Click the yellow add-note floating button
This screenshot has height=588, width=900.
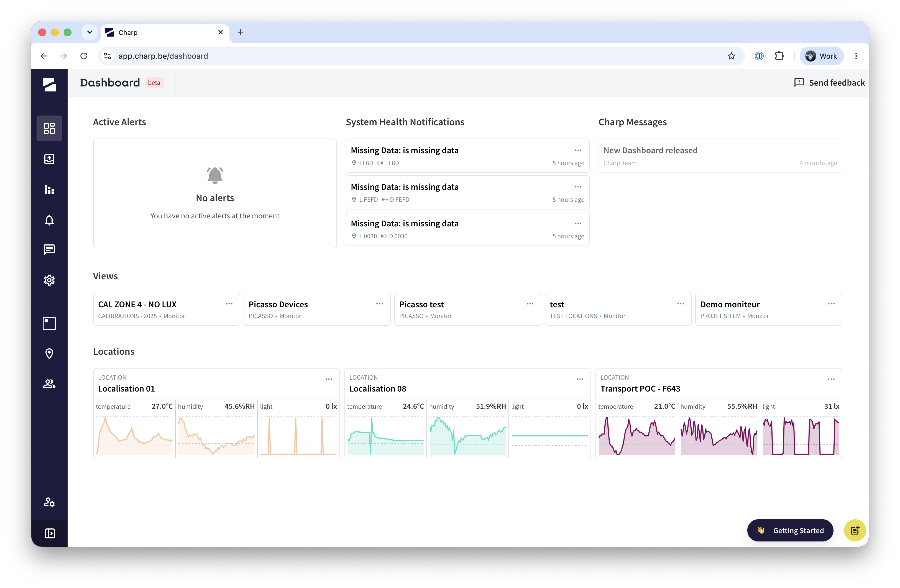pos(855,530)
